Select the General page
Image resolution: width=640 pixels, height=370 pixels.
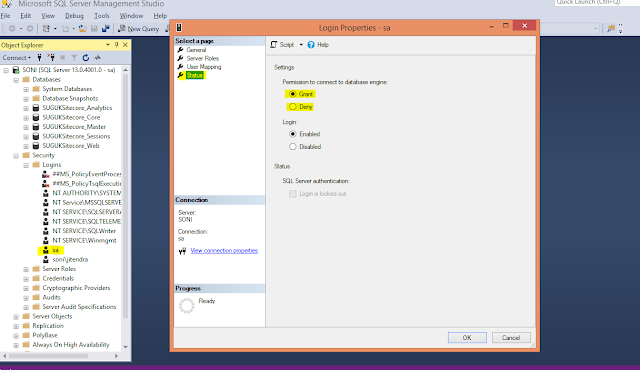pyautogui.click(x=196, y=50)
